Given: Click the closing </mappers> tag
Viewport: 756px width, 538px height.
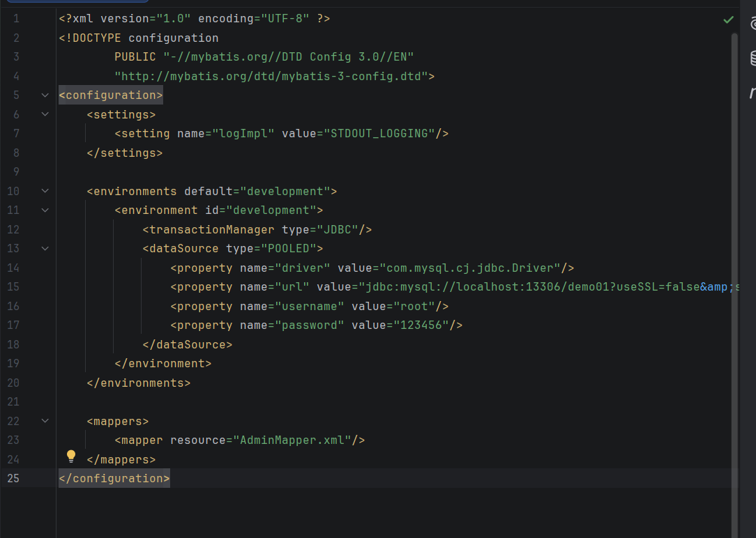Looking at the screenshot, I should pyautogui.click(x=121, y=459).
